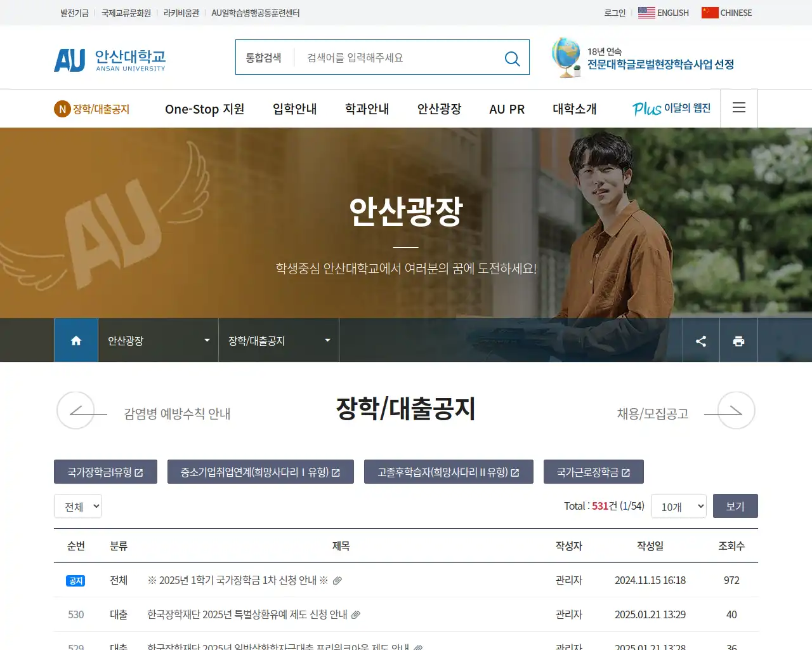This screenshot has height=650, width=812.
Task: Click the external link icon on 국가근로장학금
Action: pyautogui.click(x=626, y=472)
